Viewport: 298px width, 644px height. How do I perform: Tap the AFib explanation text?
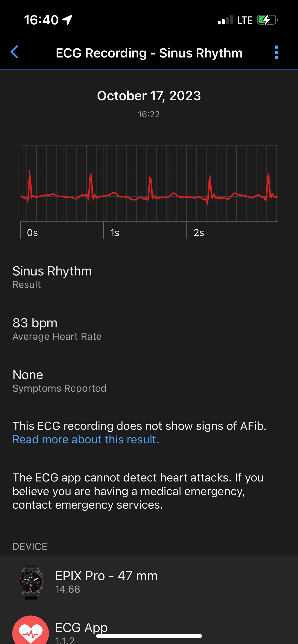(x=140, y=426)
